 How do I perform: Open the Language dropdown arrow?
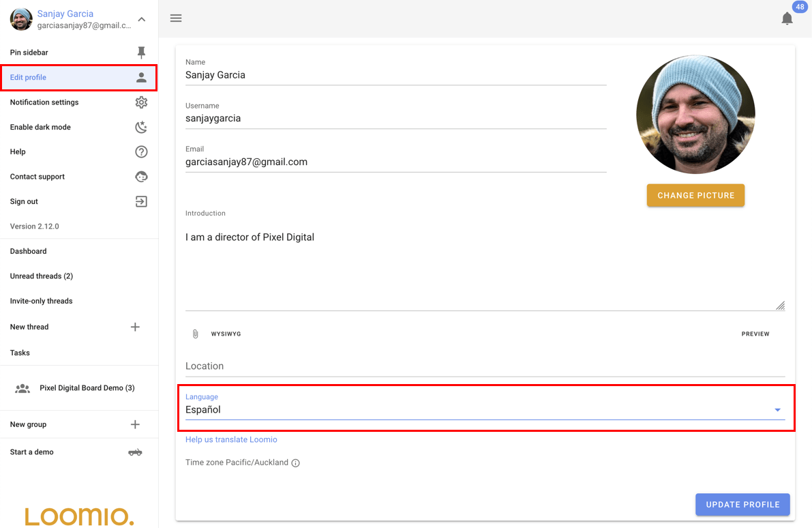777,410
